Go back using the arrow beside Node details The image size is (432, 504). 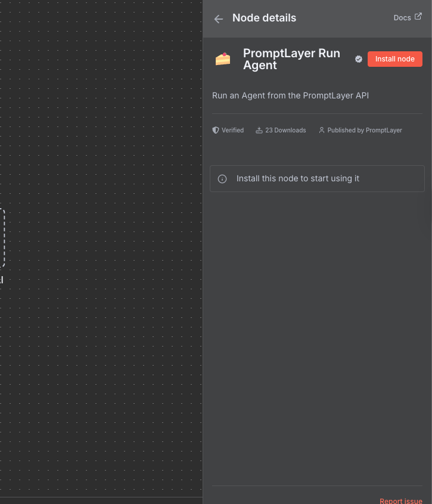point(219,19)
